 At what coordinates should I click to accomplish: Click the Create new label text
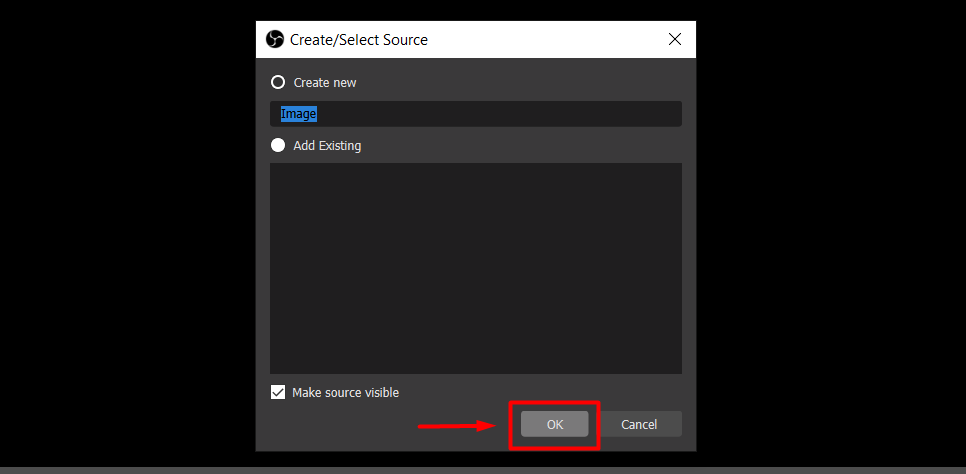point(325,83)
